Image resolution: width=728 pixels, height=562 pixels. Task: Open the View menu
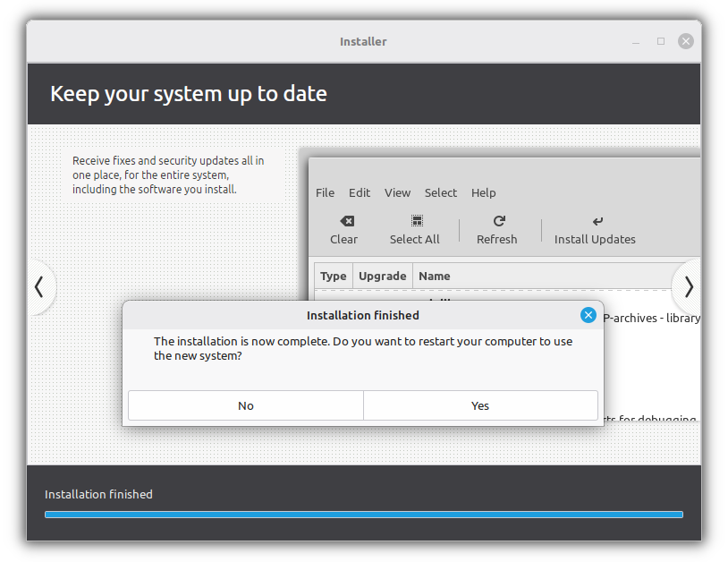397,192
